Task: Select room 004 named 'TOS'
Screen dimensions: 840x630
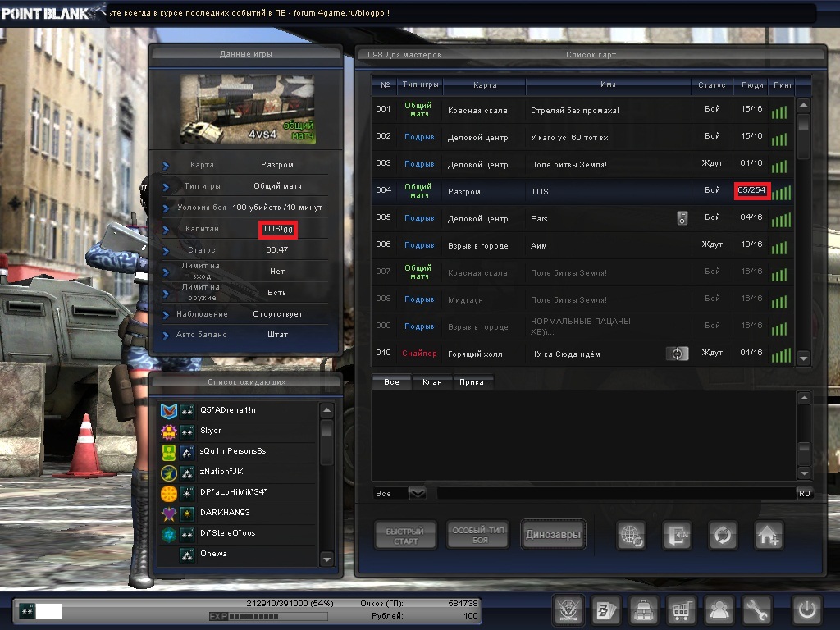Action: 582,191
